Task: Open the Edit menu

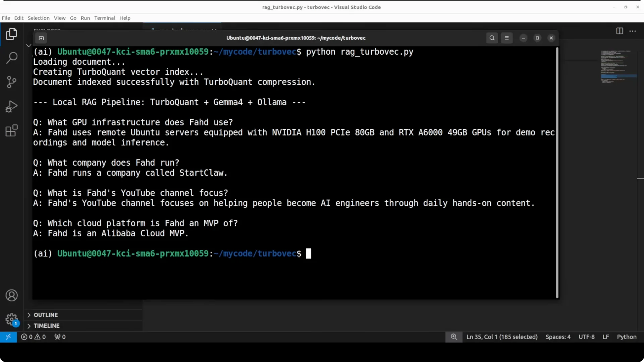Action: [x=19, y=18]
